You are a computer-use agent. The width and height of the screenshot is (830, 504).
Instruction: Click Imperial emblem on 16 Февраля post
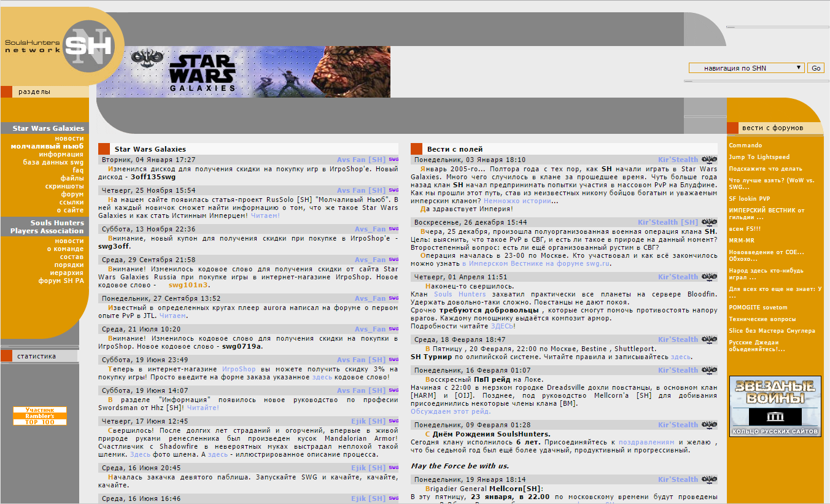tap(709, 370)
